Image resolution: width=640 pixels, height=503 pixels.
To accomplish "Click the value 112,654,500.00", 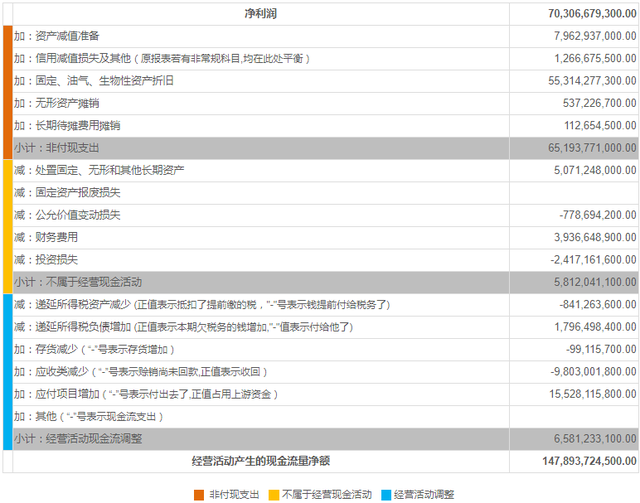I will pos(600,126).
